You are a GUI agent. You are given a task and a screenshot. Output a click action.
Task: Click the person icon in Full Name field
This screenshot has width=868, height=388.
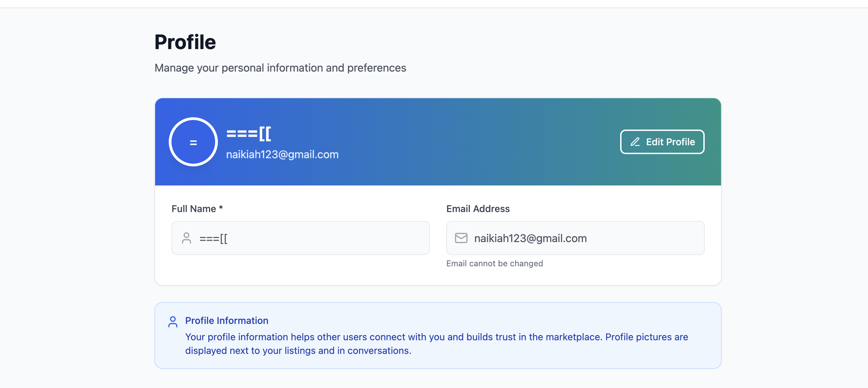[186, 238]
